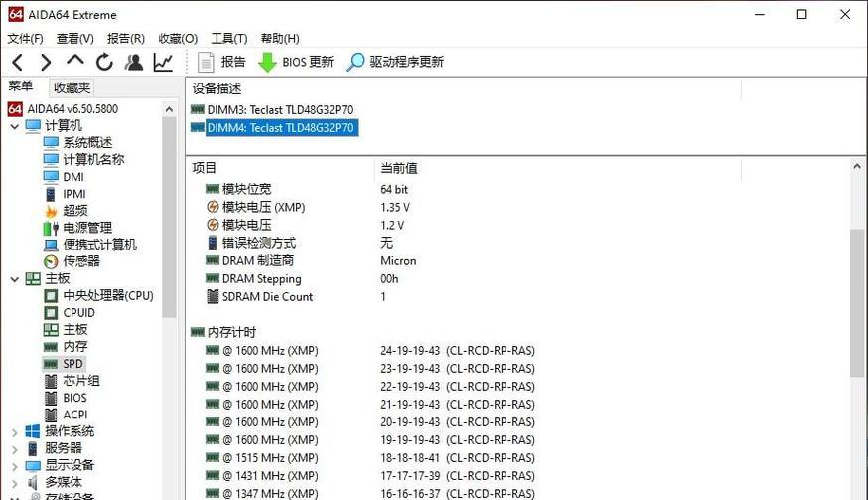Screen dimensions: 868x500
Task: Open the 文件(F) menu
Action: tap(26, 38)
